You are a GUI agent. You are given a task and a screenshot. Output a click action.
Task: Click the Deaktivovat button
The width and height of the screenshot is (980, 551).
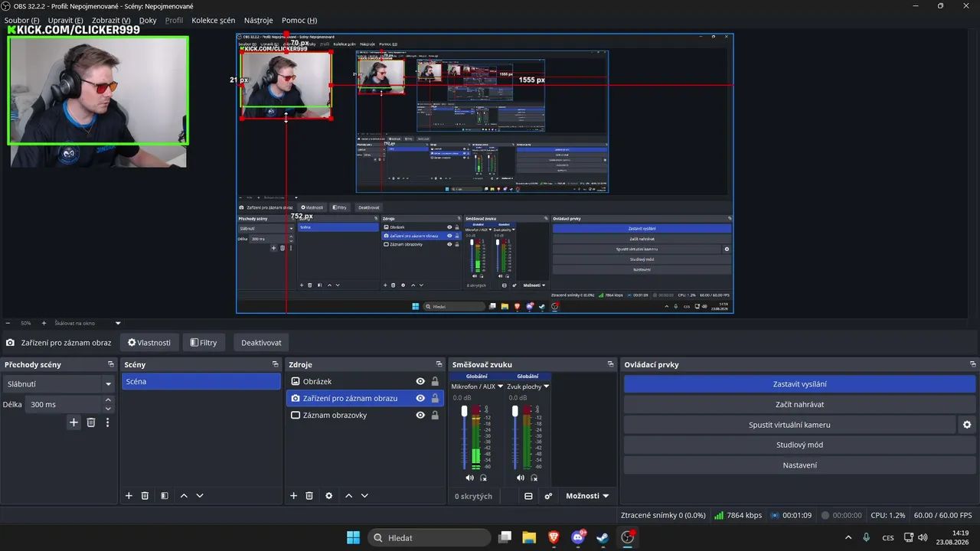(x=261, y=343)
